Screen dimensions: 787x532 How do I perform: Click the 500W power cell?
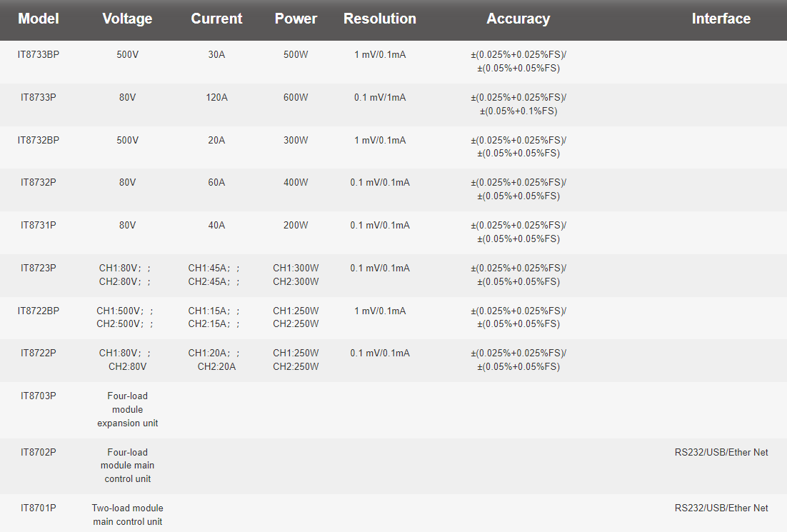296,55
